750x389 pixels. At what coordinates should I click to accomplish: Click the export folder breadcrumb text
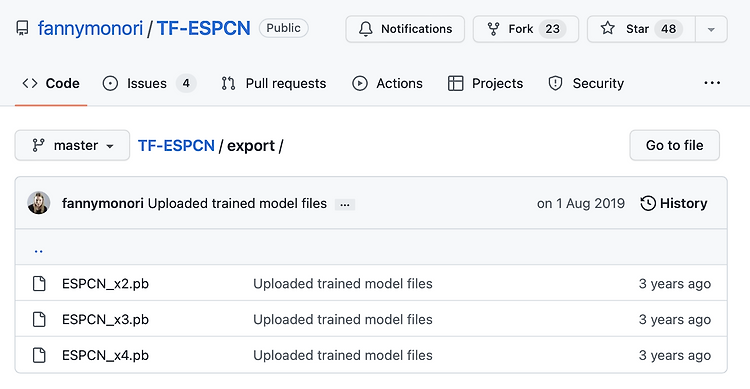(251, 145)
